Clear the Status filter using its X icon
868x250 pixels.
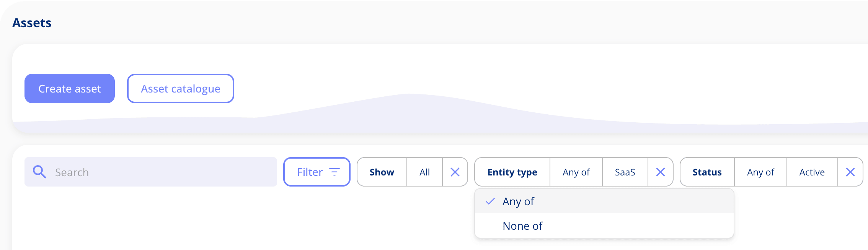point(850,172)
